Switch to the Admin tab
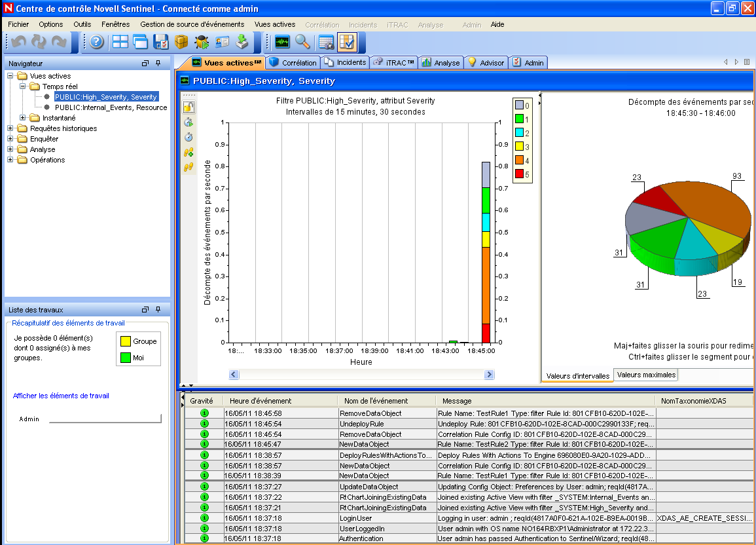The image size is (756, 545). point(528,63)
